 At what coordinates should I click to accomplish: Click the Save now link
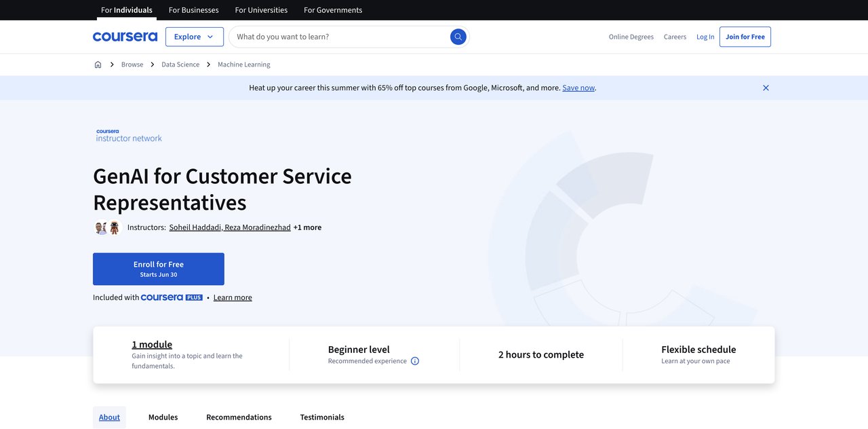pyautogui.click(x=578, y=88)
